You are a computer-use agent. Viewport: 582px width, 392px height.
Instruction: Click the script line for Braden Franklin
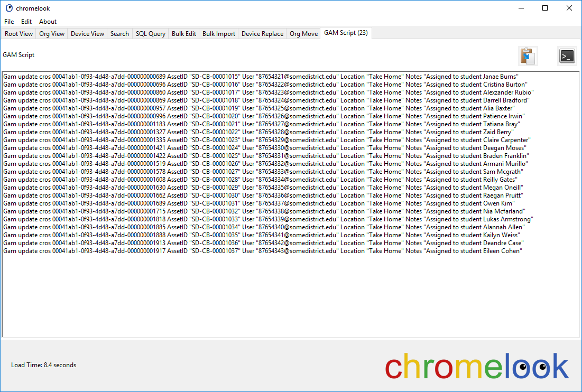pyautogui.click(x=266, y=156)
